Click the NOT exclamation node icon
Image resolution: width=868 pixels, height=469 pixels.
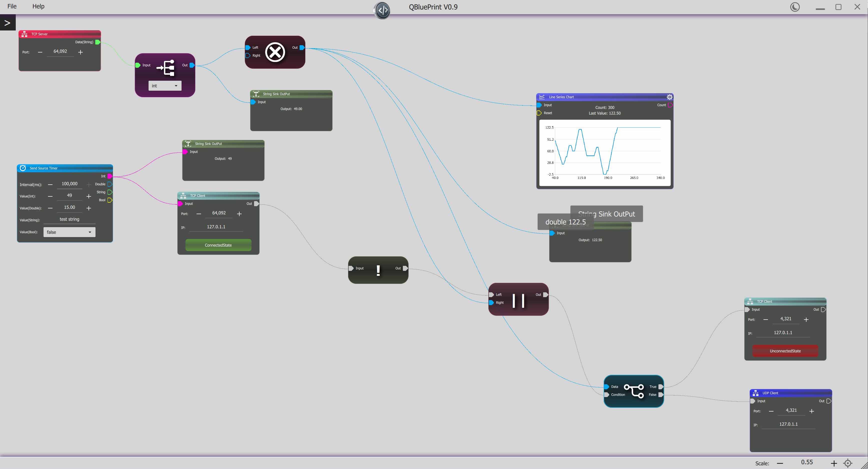click(x=378, y=270)
